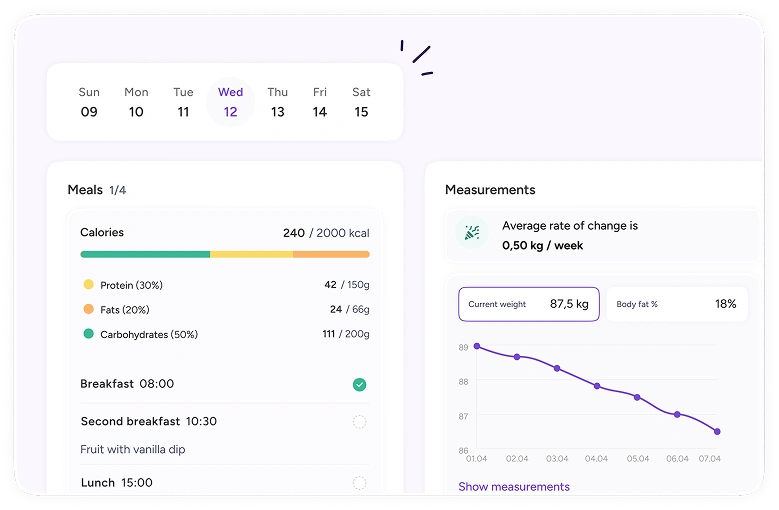
Task: Click the 05.04 data point on chart
Action: tap(637, 397)
